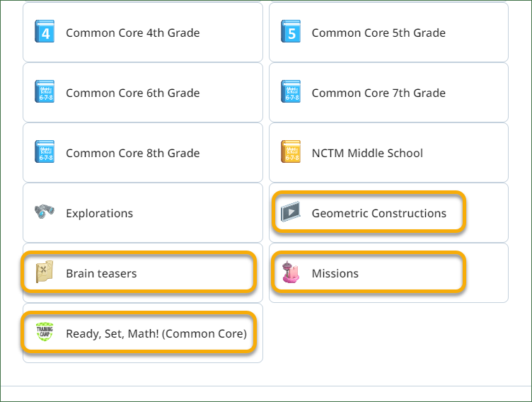This screenshot has width=532, height=402.
Task: Click the orange NCTM book icon
Action: click(291, 151)
